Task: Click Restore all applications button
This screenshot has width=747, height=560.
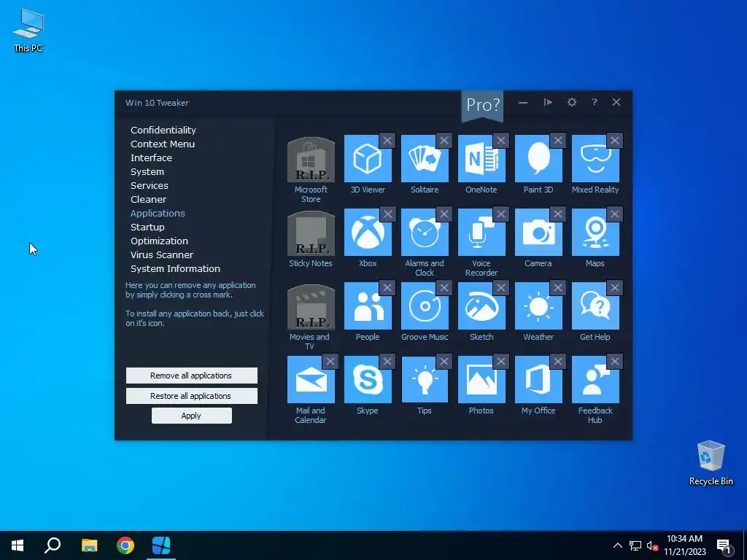Action: click(x=192, y=396)
